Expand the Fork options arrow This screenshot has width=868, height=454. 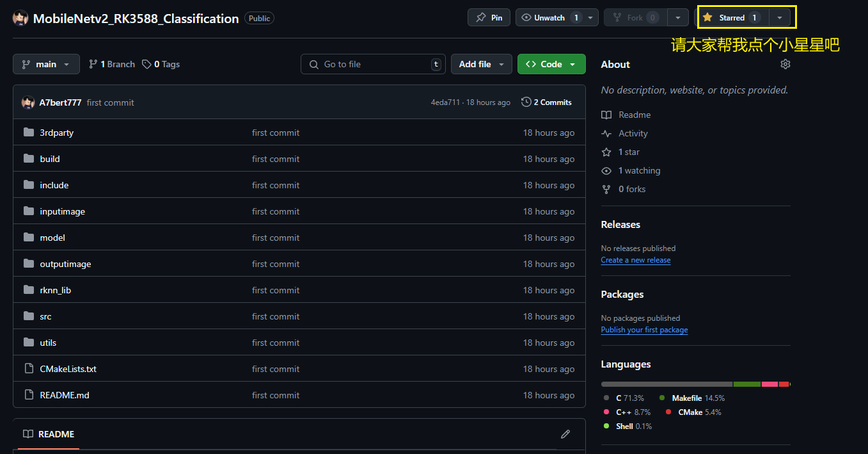[x=678, y=18]
